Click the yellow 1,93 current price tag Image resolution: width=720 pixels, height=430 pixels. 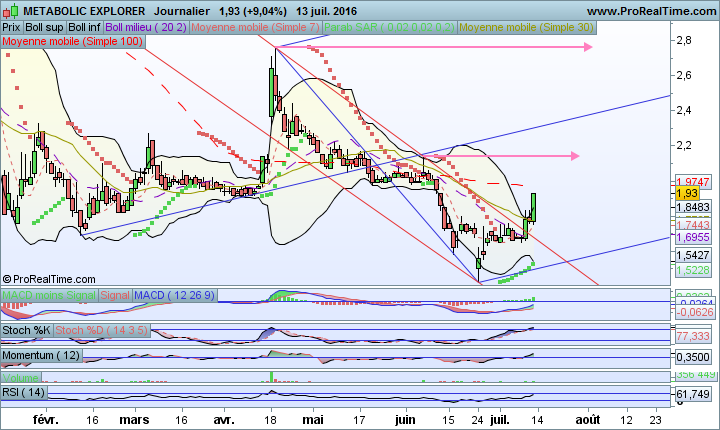(x=687, y=193)
